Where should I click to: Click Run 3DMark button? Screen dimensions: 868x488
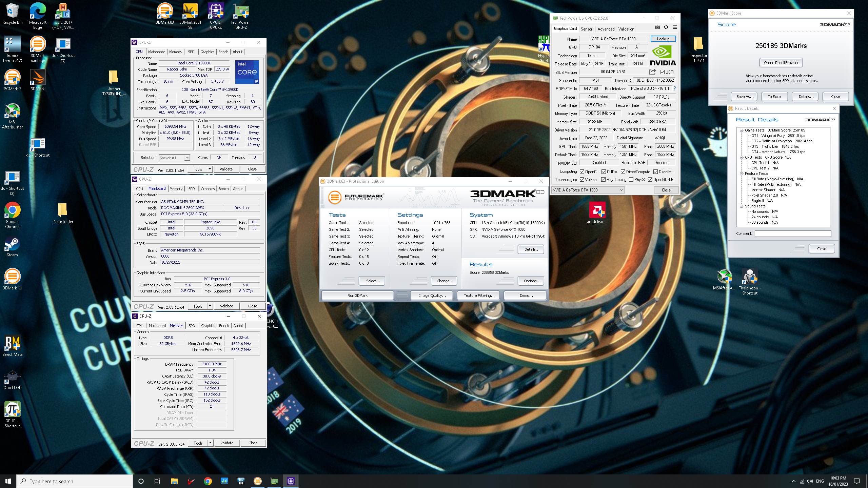tap(357, 296)
